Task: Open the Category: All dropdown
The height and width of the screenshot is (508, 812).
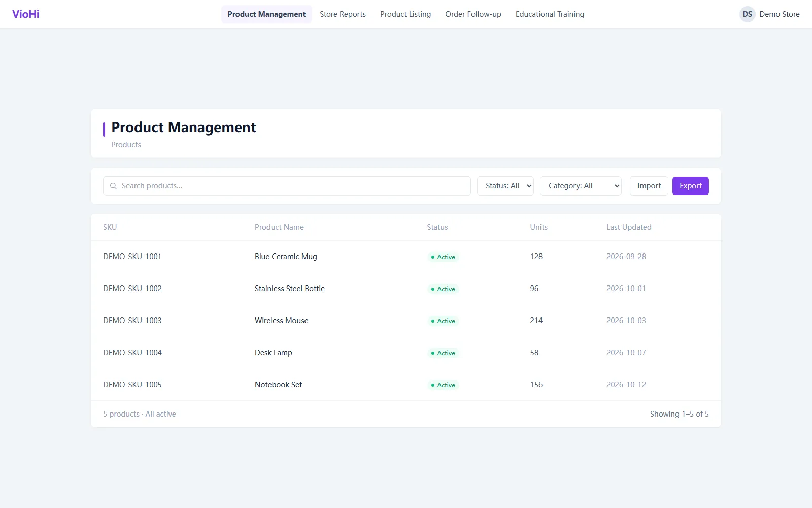Action: (x=581, y=186)
